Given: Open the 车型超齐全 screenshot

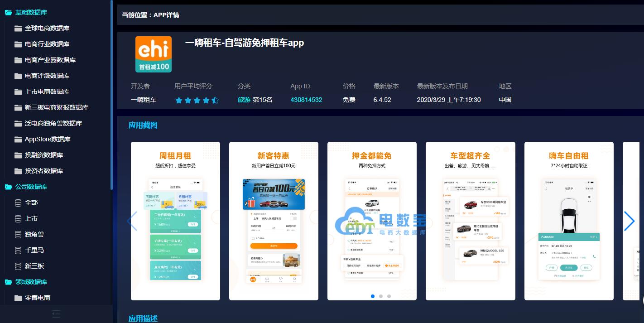Looking at the screenshot, I should pos(471,221).
